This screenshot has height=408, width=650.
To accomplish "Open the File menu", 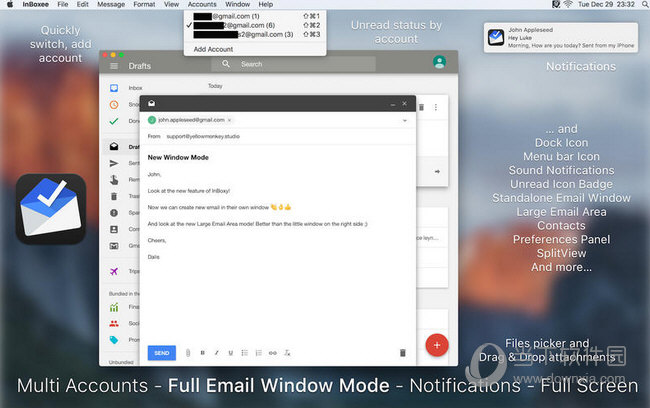I will 63,4.
